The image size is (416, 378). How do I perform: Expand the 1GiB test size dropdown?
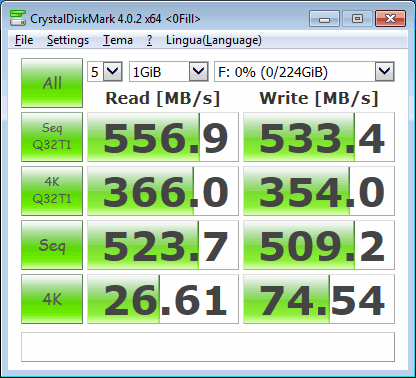tap(169, 71)
